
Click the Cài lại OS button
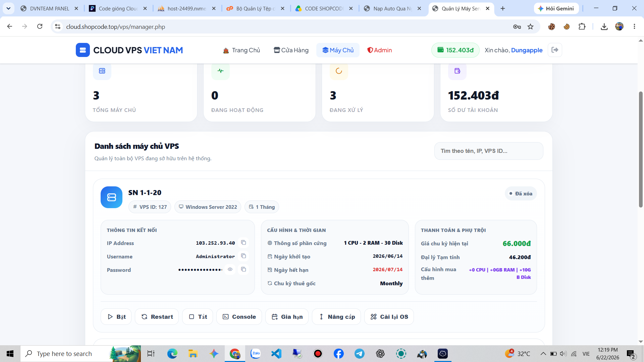(x=389, y=317)
